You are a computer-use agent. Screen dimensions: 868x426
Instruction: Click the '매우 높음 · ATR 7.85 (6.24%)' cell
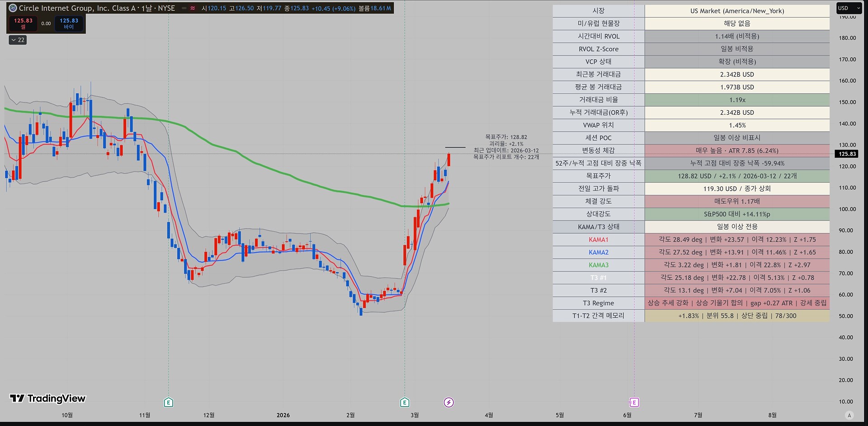(737, 150)
